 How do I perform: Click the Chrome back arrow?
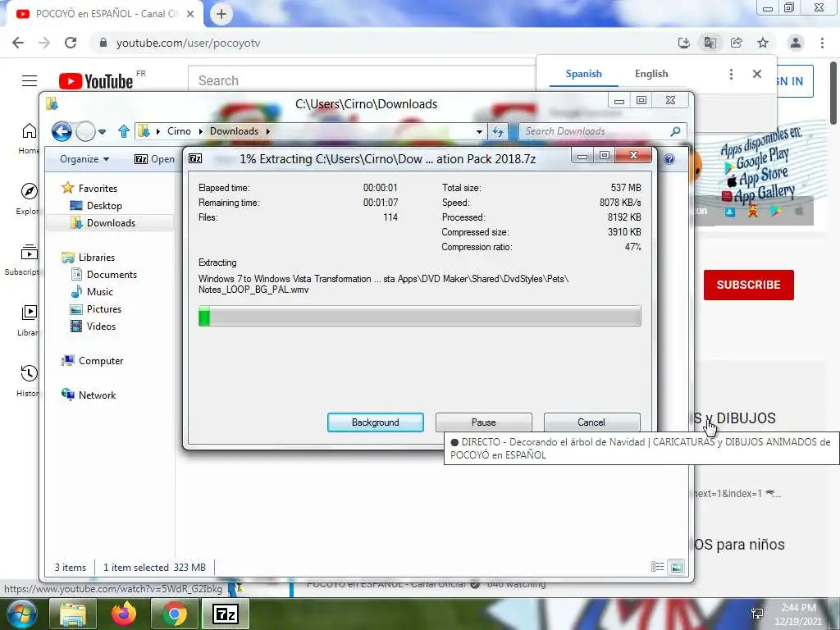18,43
